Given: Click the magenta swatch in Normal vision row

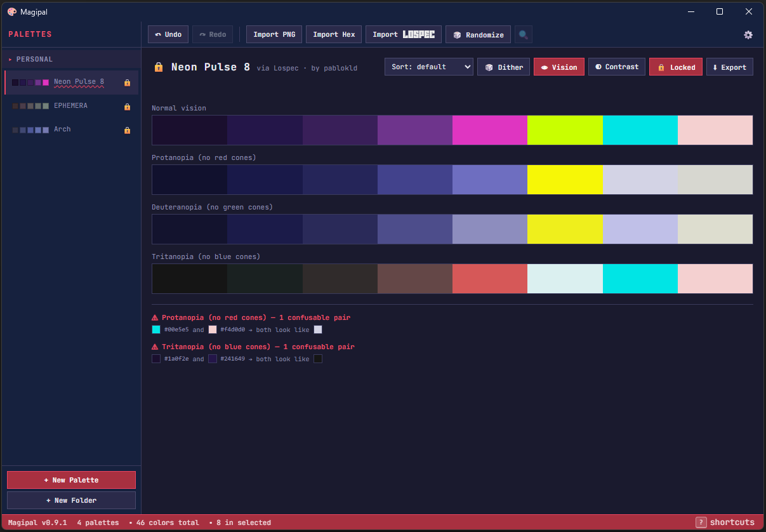Looking at the screenshot, I should tap(490, 130).
